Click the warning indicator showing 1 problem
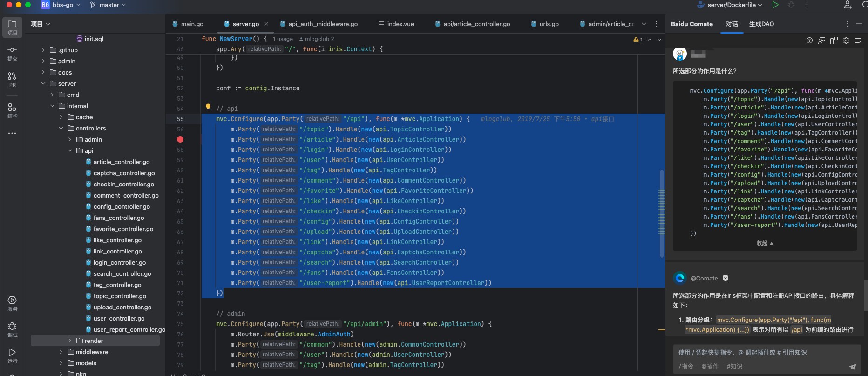 (x=638, y=40)
